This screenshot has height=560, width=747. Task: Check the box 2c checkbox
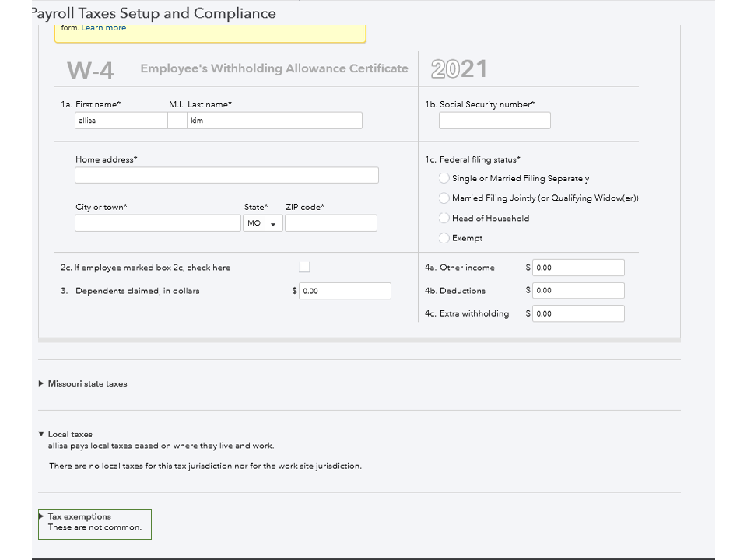304,267
